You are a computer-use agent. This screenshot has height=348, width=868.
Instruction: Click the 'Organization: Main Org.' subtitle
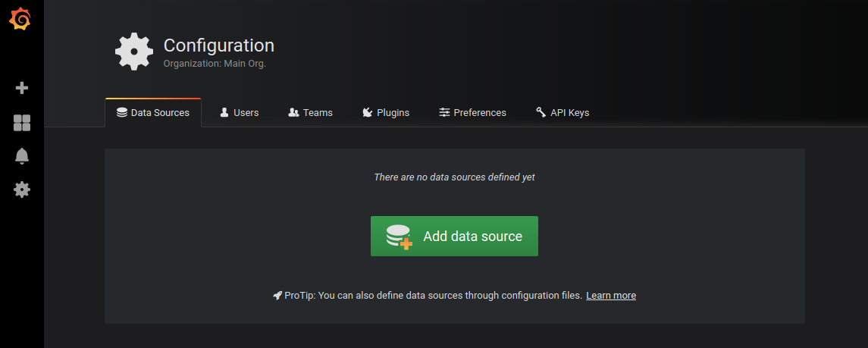click(215, 64)
